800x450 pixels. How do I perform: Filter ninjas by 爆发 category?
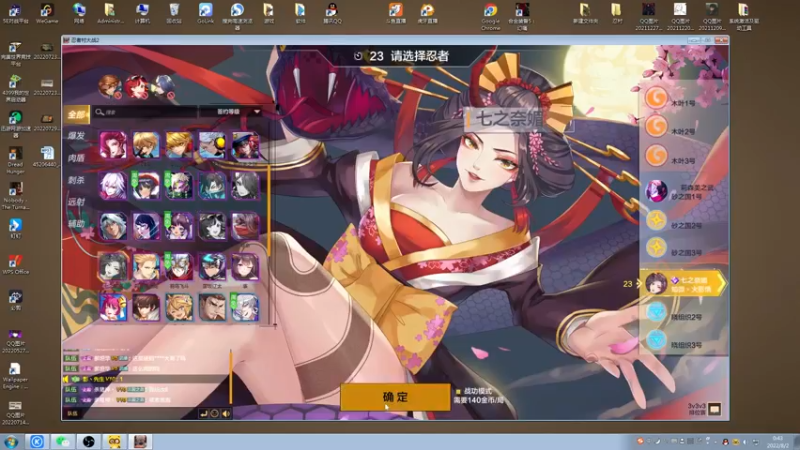click(77, 136)
